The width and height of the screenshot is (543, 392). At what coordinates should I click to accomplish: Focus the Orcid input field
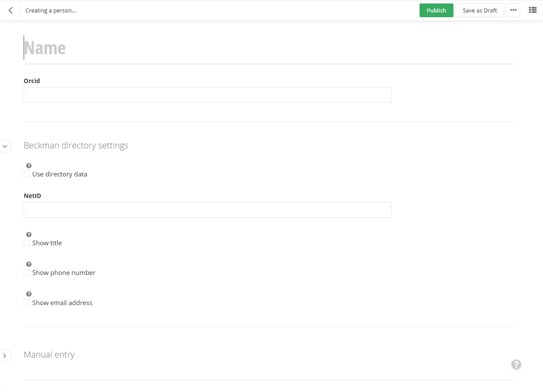click(207, 94)
